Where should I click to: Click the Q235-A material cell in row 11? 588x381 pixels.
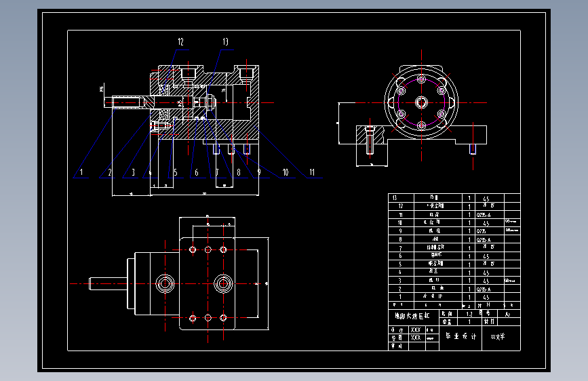tap(490, 215)
